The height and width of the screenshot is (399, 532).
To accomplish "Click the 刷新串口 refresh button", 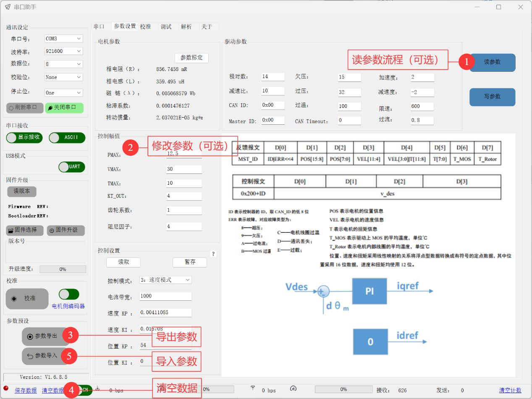I will (25, 108).
